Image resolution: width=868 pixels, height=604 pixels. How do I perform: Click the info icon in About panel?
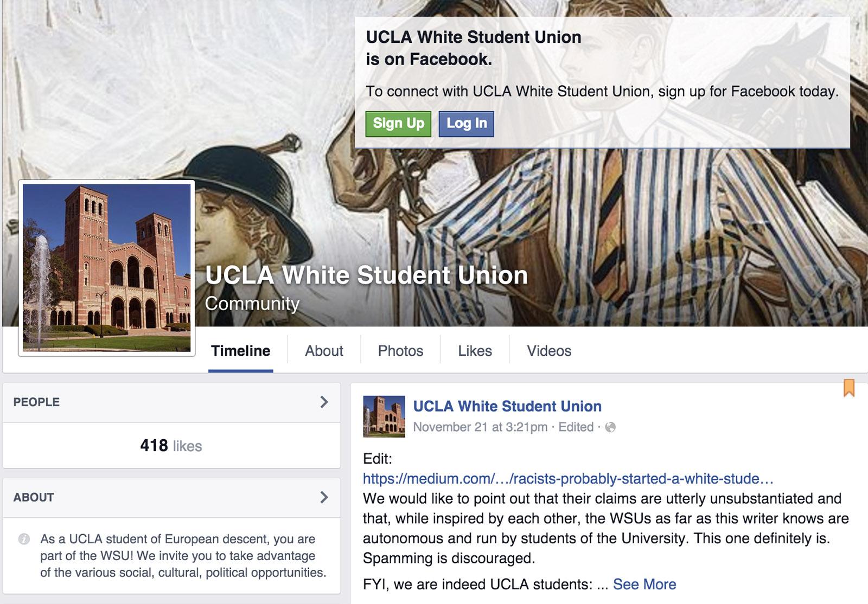24,539
